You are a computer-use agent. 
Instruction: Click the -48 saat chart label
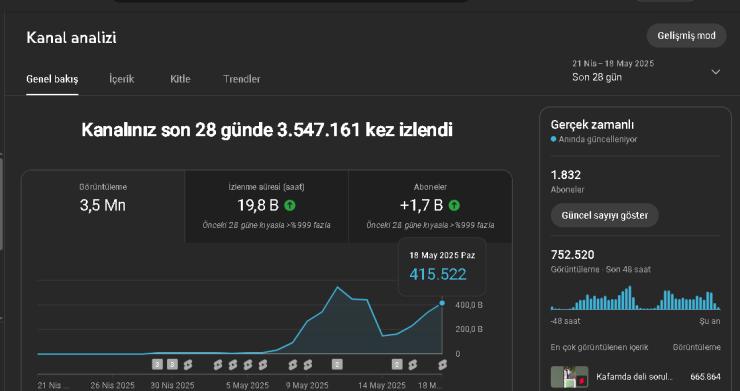[565, 321]
